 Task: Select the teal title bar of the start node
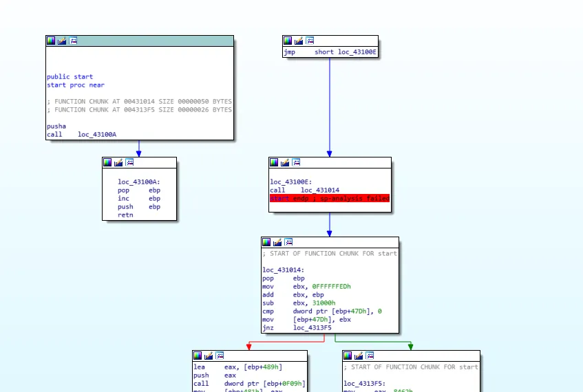140,41
